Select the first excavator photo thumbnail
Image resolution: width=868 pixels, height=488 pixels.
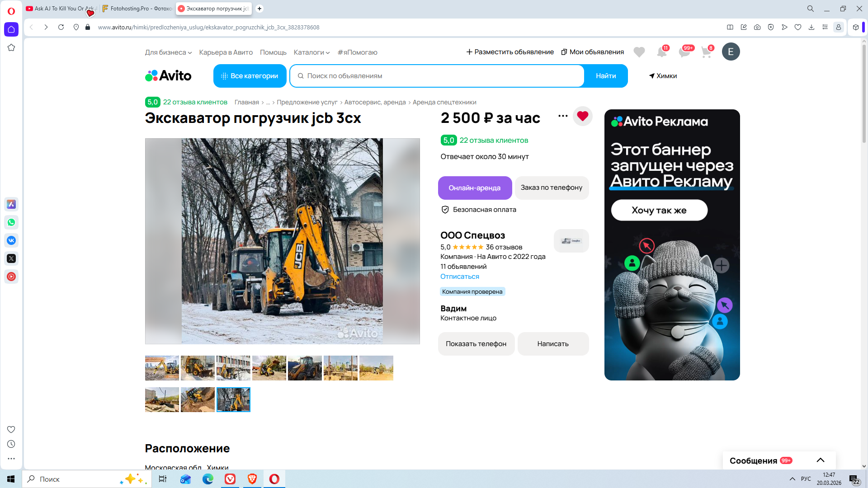[x=162, y=368]
